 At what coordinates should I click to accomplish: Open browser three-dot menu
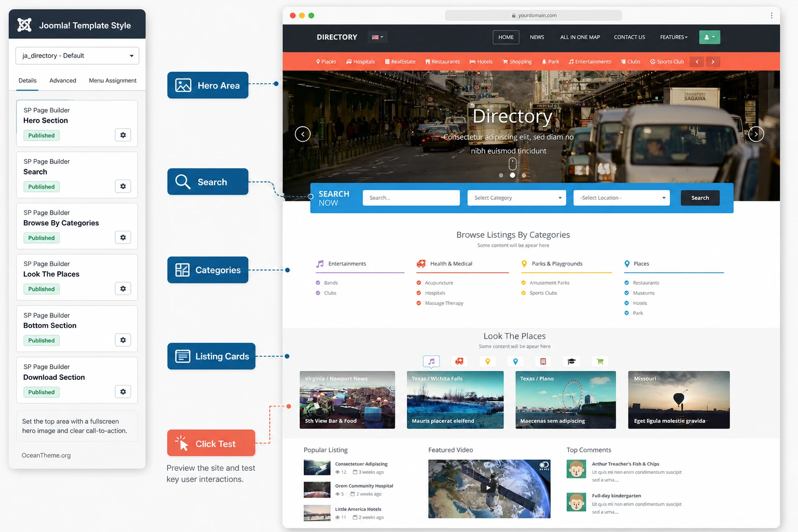point(772,16)
